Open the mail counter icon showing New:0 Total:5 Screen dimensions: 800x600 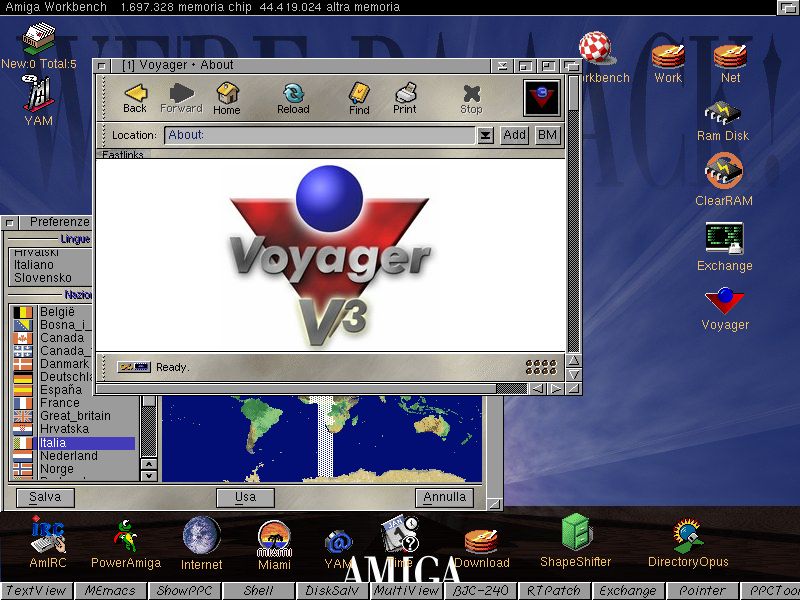point(38,45)
